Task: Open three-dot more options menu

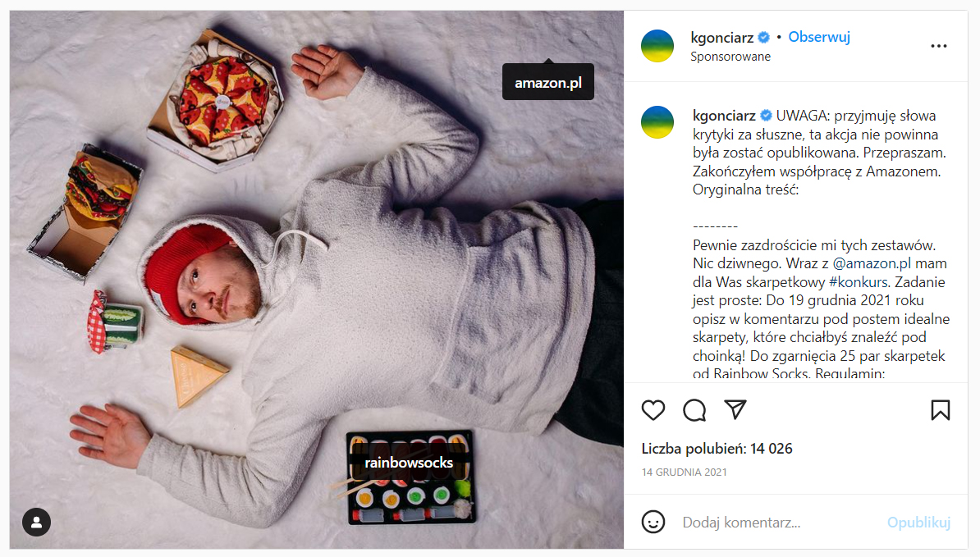Action: point(939,46)
